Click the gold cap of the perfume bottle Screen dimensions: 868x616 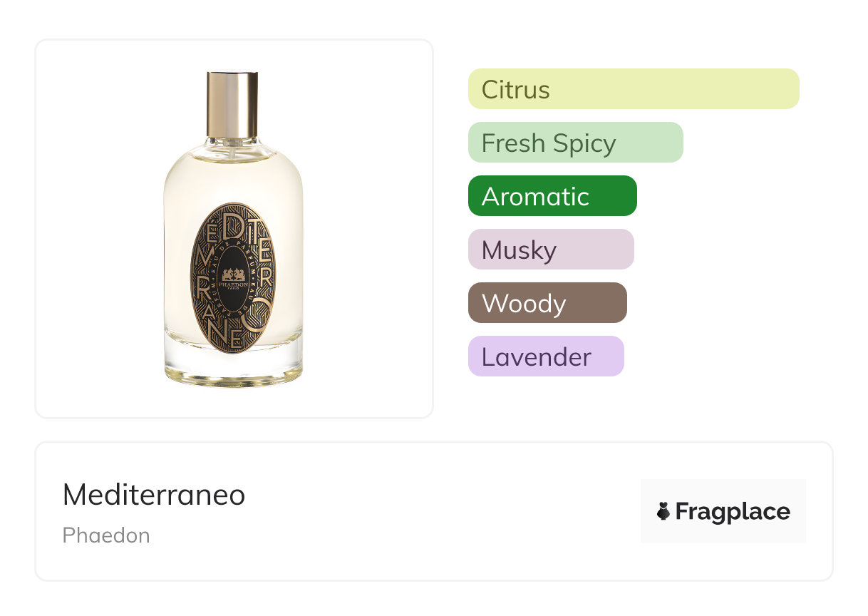[x=232, y=103]
